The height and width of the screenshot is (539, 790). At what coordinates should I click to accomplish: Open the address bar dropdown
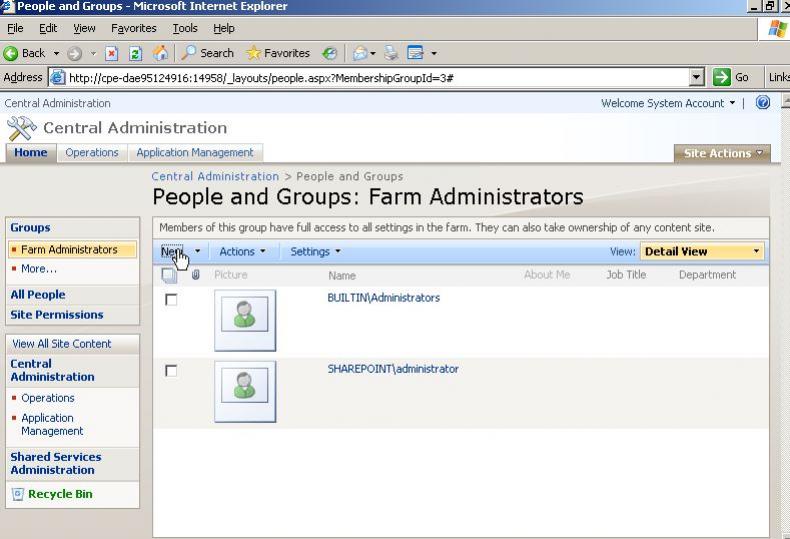pos(696,78)
